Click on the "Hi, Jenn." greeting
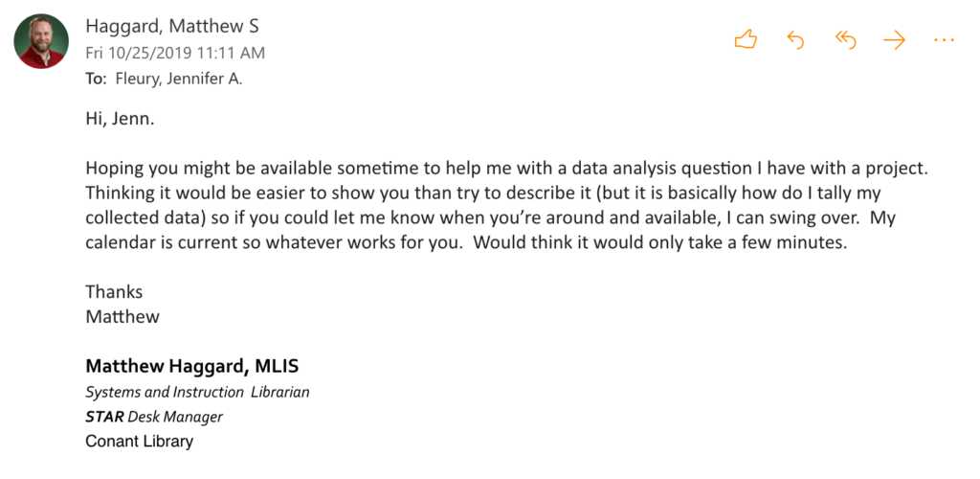This screenshot has height=479, width=980. [120, 120]
